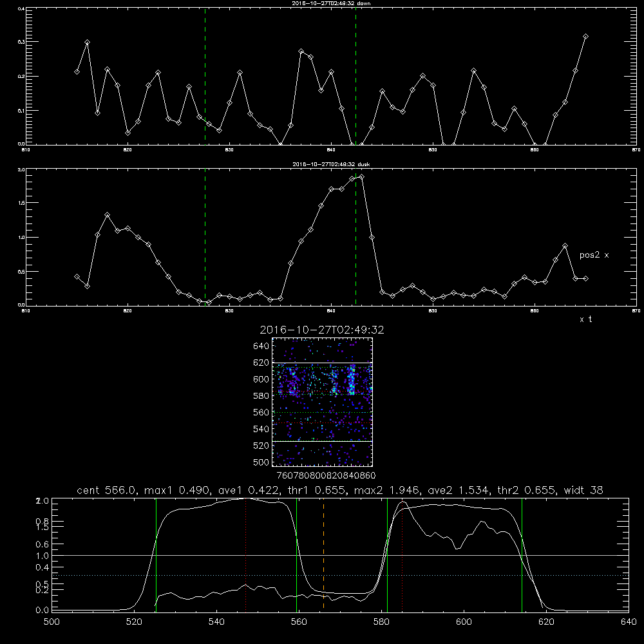644x644 pixels.
Task: Click the 540 label on the spectrogram y-axis
Action: coord(261,429)
